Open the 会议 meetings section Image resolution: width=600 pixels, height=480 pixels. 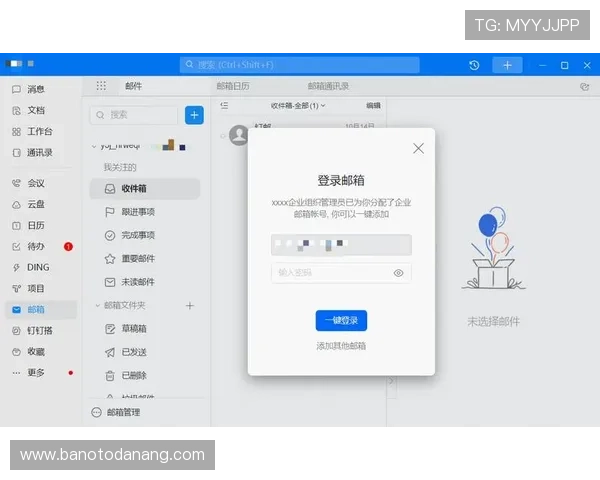pos(29,183)
